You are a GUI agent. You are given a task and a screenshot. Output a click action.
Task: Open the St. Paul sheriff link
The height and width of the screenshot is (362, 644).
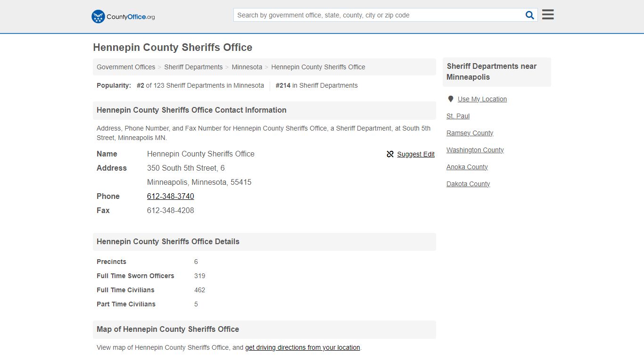click(458, 116)
